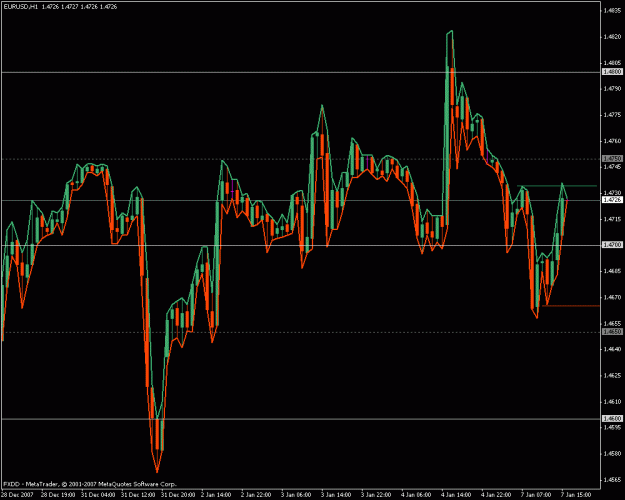Screen dimensions: 625x500
Task: Click the 1.4625 price axis label
Action: (x=612, y=375)
